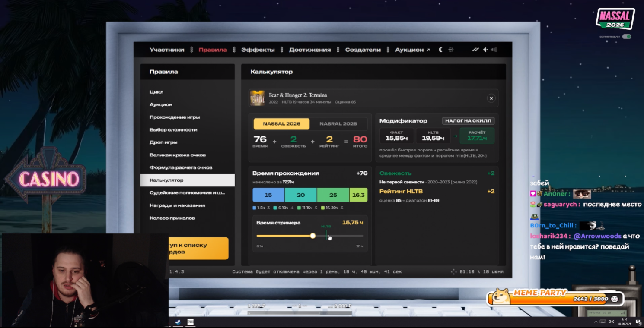The width and height of the screenshot is (644, 328).
Task: Open the Правила tab
Action: (213, 50)
